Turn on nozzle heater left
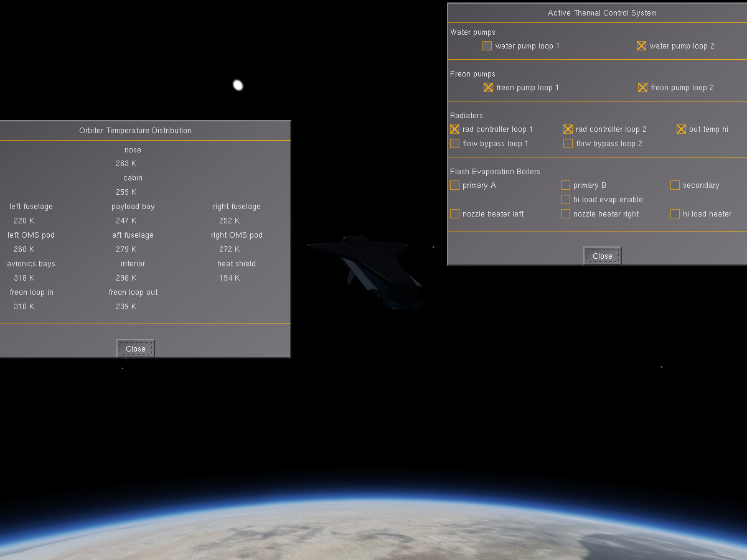The image size is (747, 560). pos(454,214)
